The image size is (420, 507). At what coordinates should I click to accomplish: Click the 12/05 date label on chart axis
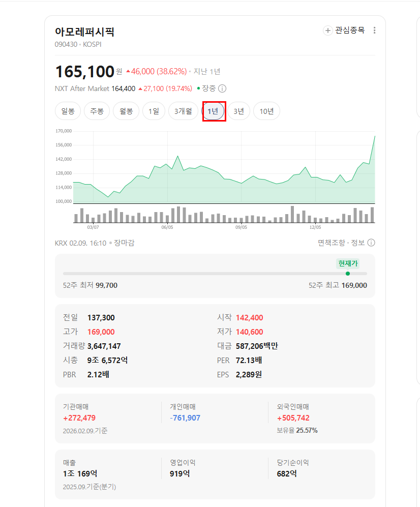tap(315, 227)
